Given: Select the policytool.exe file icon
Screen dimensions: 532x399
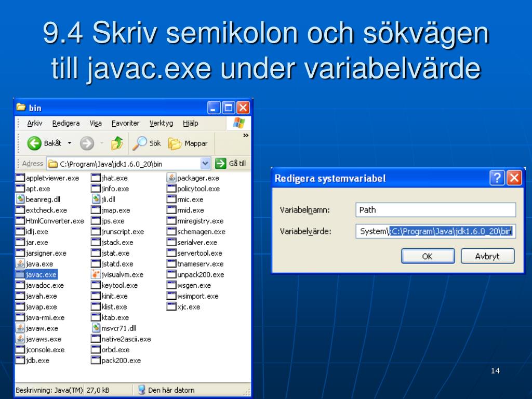Looking at the screenshot, I should 171,189.
